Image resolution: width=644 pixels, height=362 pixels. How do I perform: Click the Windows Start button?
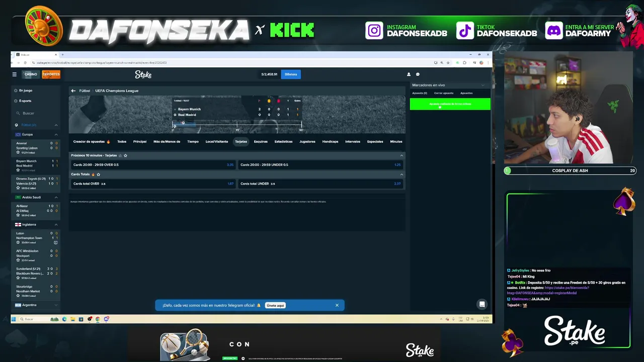pyautogui.click(x=14, y=319)
